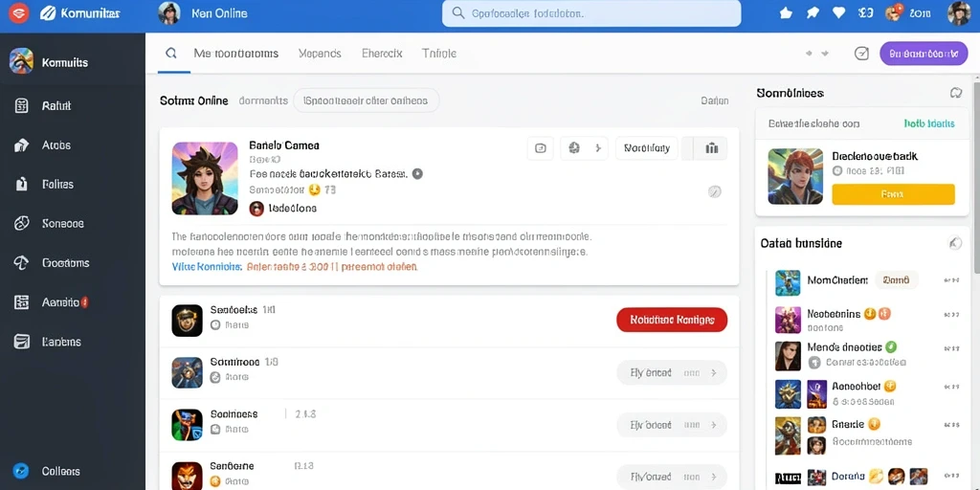The image size is (980, 490).
Task: Click the magnifier icon in the tab row
Action: pyautogui.click(x=170, y=54)
